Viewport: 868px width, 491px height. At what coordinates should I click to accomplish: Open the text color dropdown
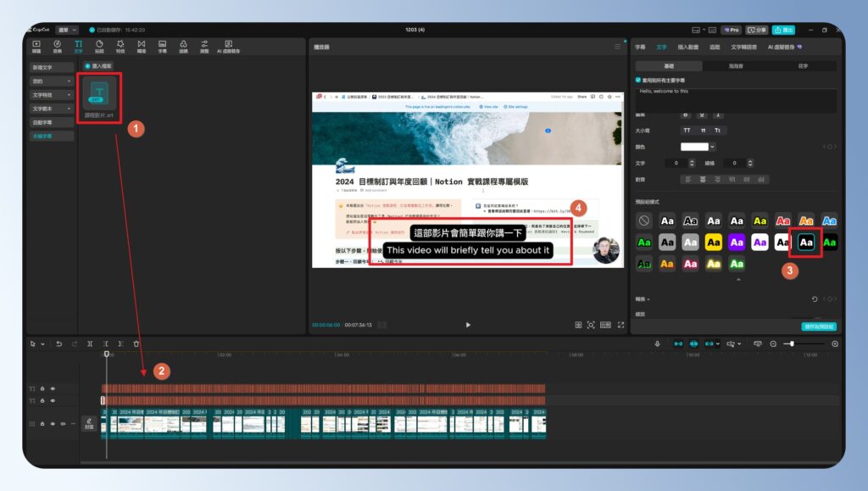point(713,148)
